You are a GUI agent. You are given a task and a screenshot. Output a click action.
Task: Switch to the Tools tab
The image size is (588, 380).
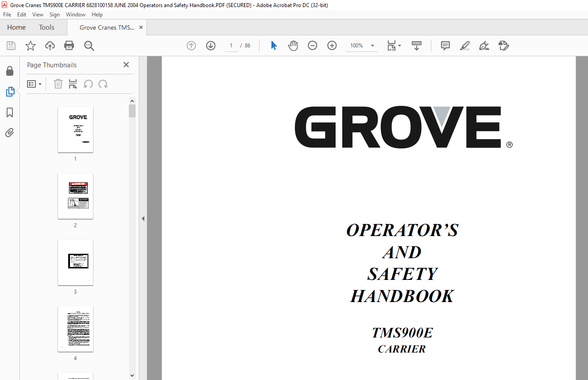coord(46,27)
